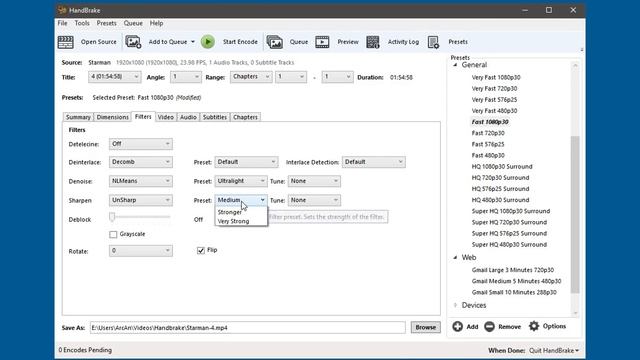This screenshot has height=360, width=640.
Task: Select Super HQ 720p30 Surround preset
Action: point(509,222)
